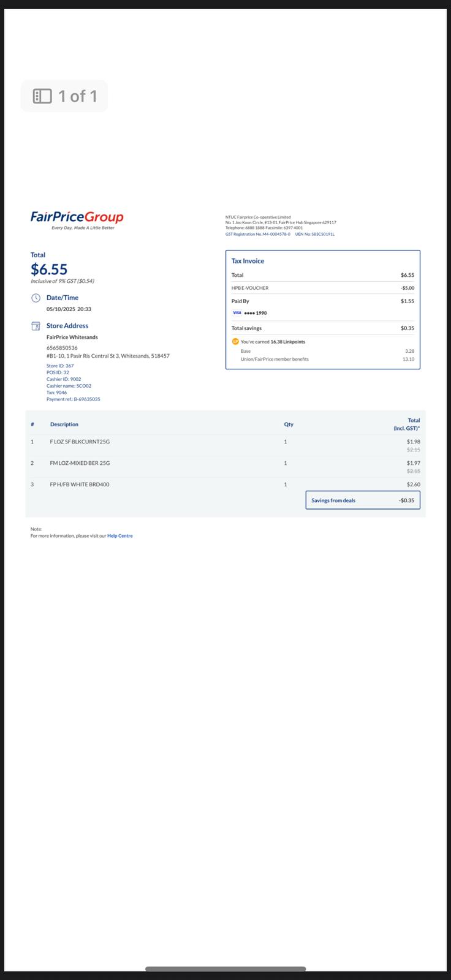
Task: Click the Total (Incl. GST) column header
Action: click(x=407, y=424)
